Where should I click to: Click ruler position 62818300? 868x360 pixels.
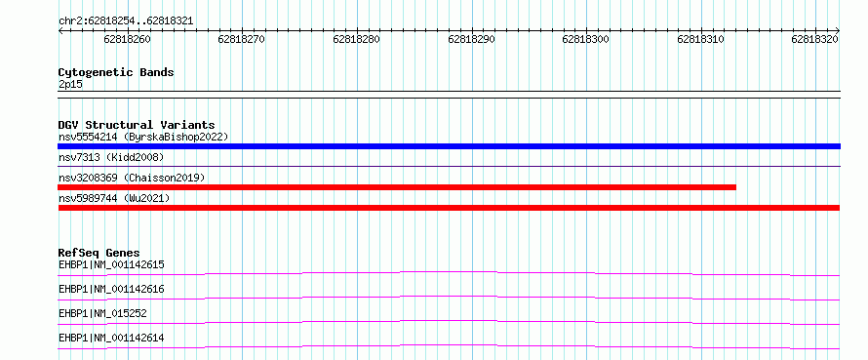(x=586, y=40)
